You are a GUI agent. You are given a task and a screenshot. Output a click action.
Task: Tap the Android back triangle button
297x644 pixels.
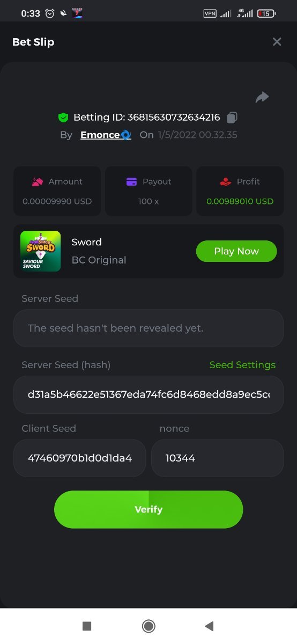[210, 626]
